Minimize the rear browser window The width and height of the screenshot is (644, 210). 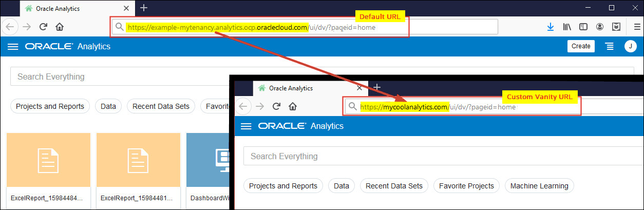point(589,8)
